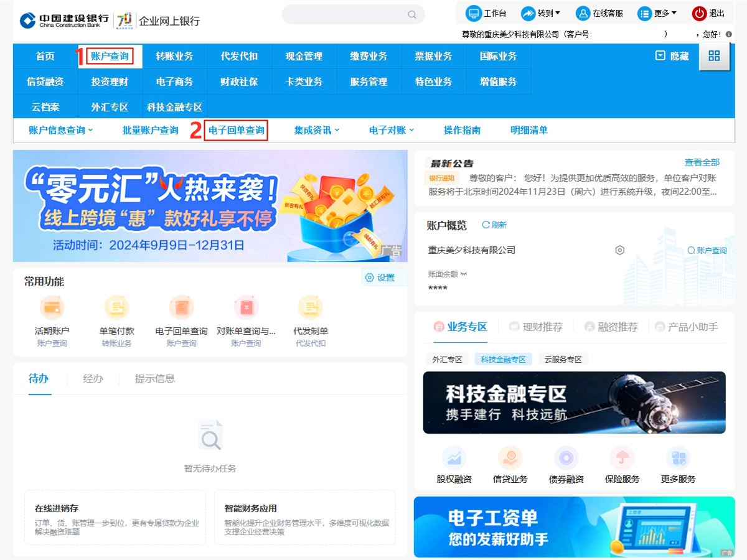Open the 明细清单 link

click(x=529, y=130)
